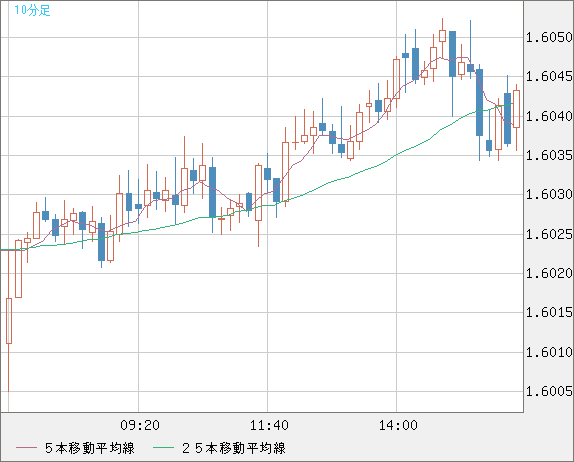Screen dimensions: 574x462
Task: Click the 10分足 chart timeframe label
Action: (32, 10)
